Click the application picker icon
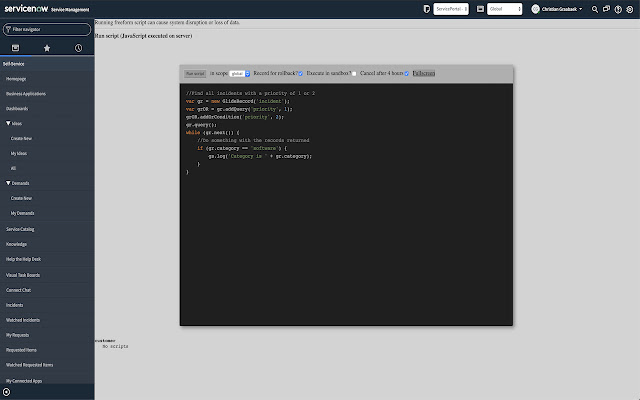Screen dimensions: 640x400 click(x=480, y=9)
